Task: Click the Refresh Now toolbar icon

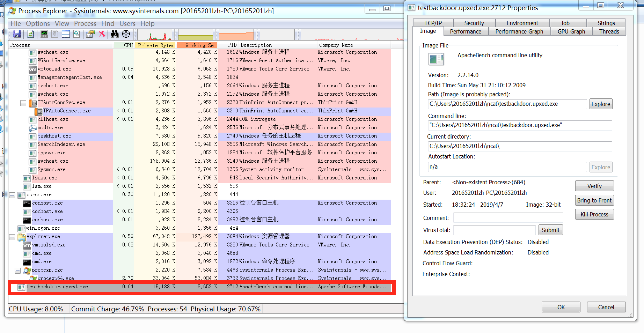Action: (30, 34)
